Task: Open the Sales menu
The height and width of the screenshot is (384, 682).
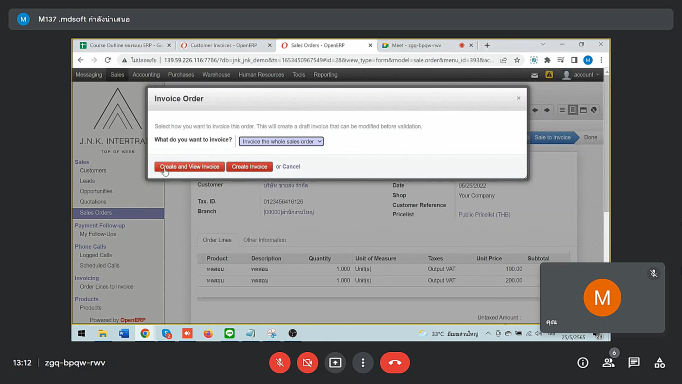Action: point(117,75)
